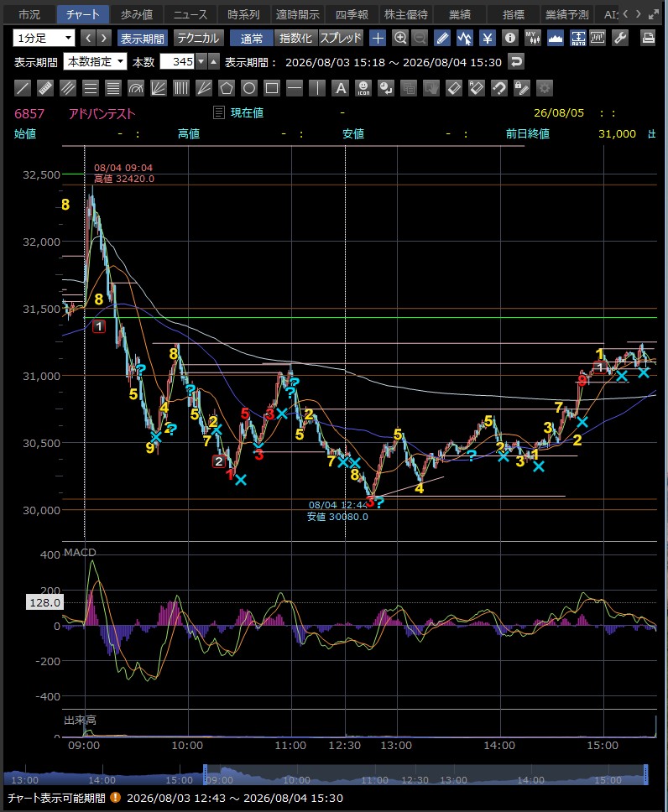Open the smiley ICON stamp tool
This screenshot has width=668, height=812.
click(x=363, y=89)
